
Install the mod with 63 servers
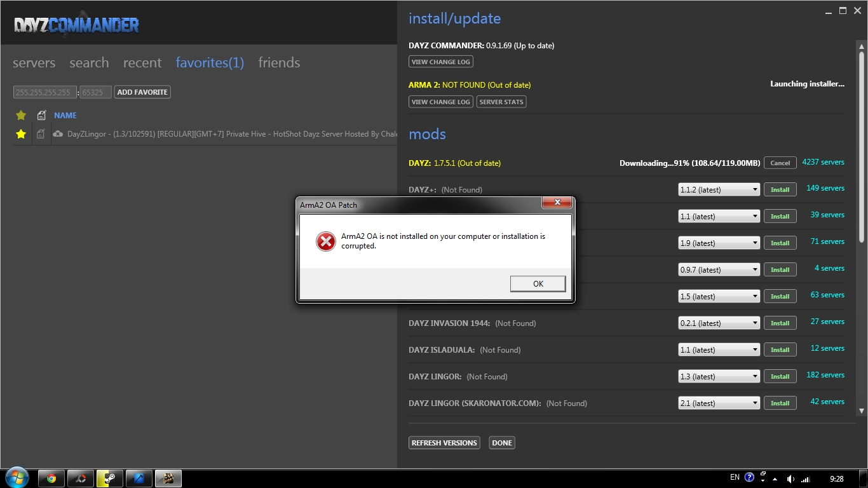(780, 296)
